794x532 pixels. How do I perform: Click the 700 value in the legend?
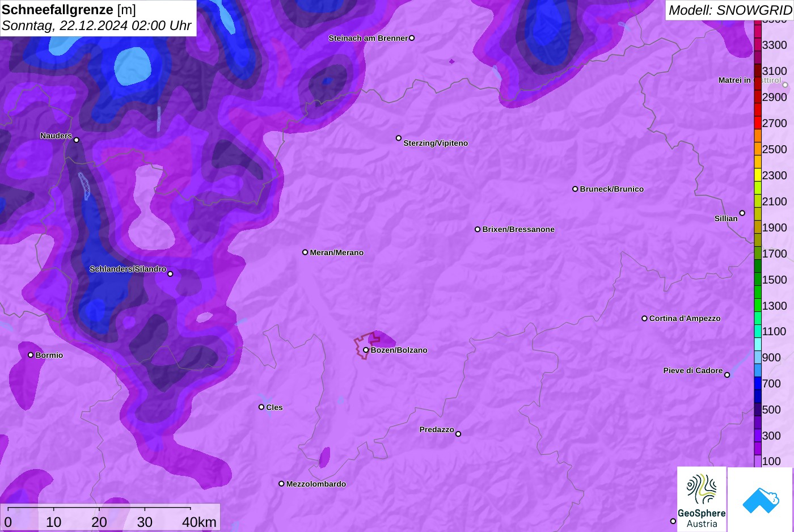771,383
